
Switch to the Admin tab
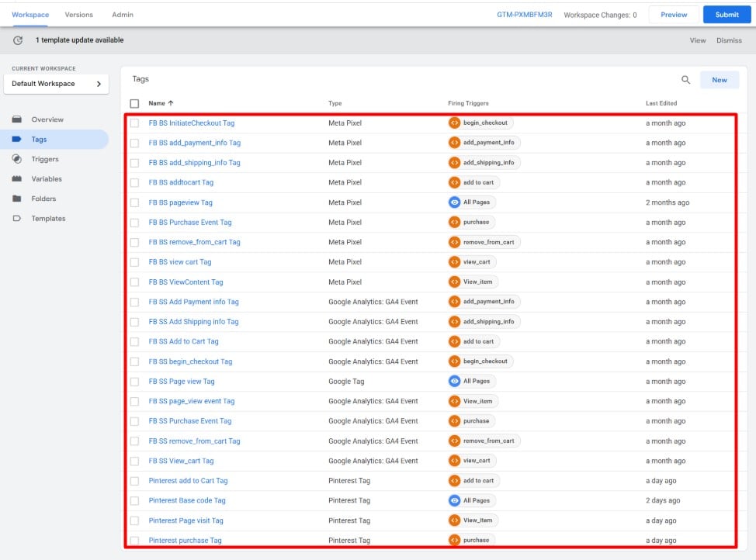(123, 15)
